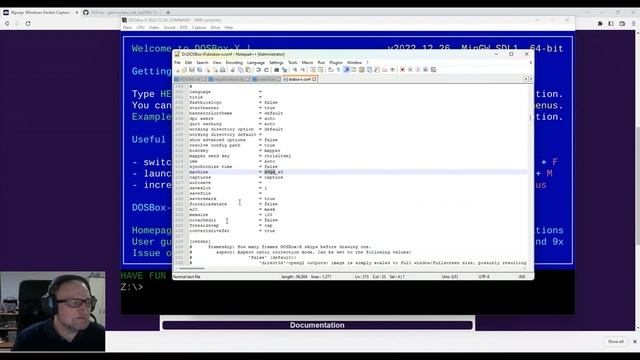Click the Notepad++ horizontal scrollbar thumb

click(x=192, y=269)
